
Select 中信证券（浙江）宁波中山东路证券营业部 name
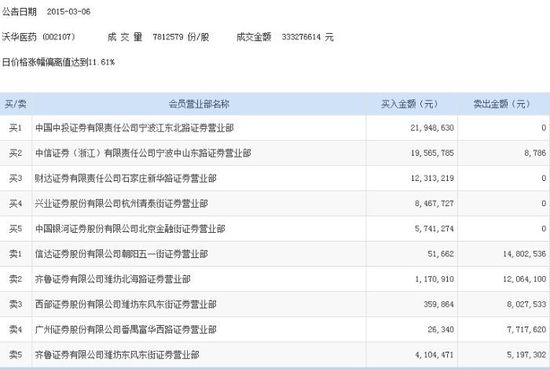click(143, 153)
